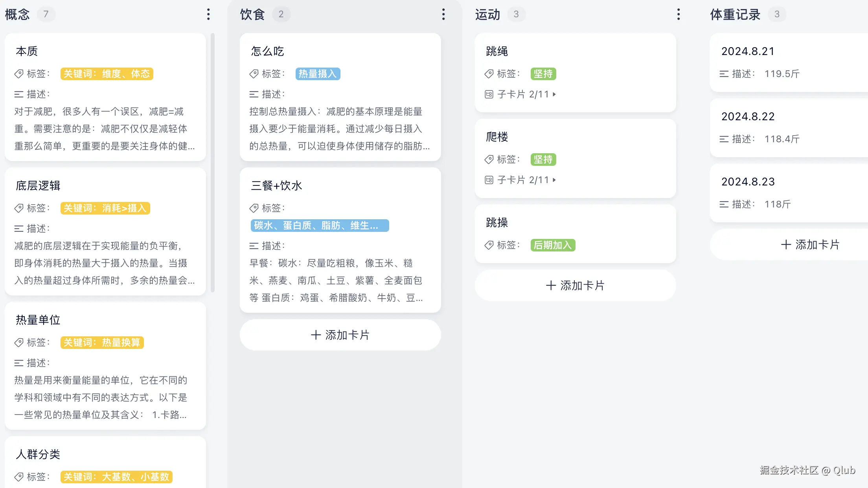Select the 概念 column header title
Screen dimensions: 868x488
pos(17,15)
